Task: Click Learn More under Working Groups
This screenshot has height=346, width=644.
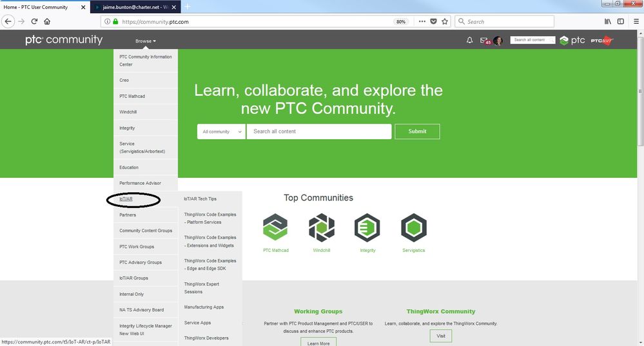Action: [318, 342]
